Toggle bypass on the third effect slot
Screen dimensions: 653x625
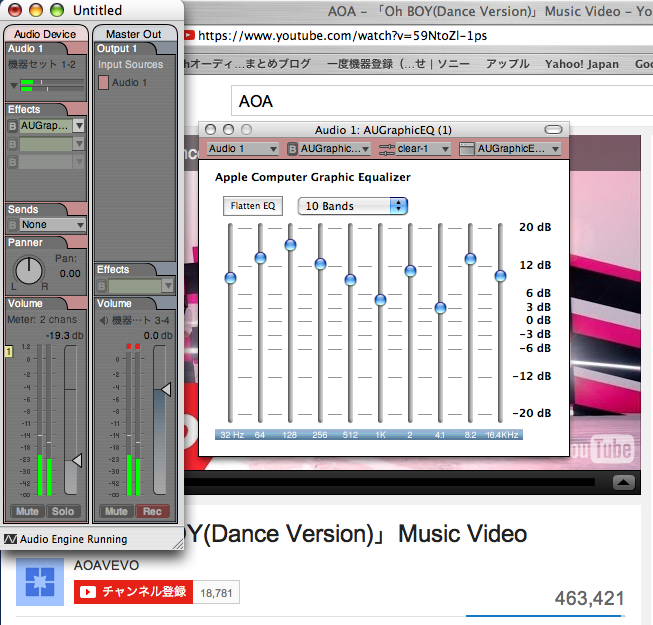[12, 162]
